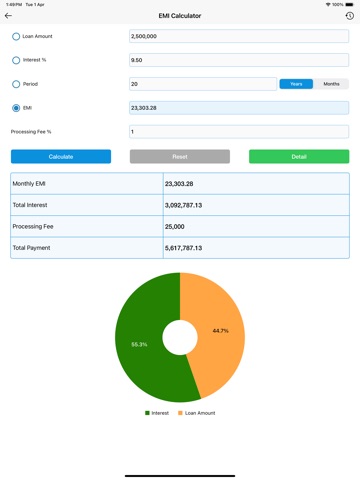Select the Loan Amount radio button
The width and height of the screenshot is (360, 480).
[16, 36]
